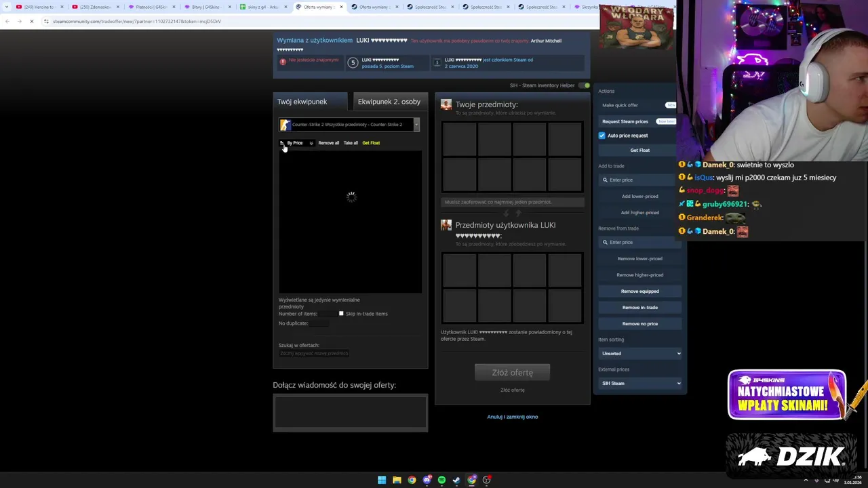The height and width of the screenshot is (488, 868).
Task: Click the Counter-Strike 2 game icon
Action: click(x=285, y=125)
